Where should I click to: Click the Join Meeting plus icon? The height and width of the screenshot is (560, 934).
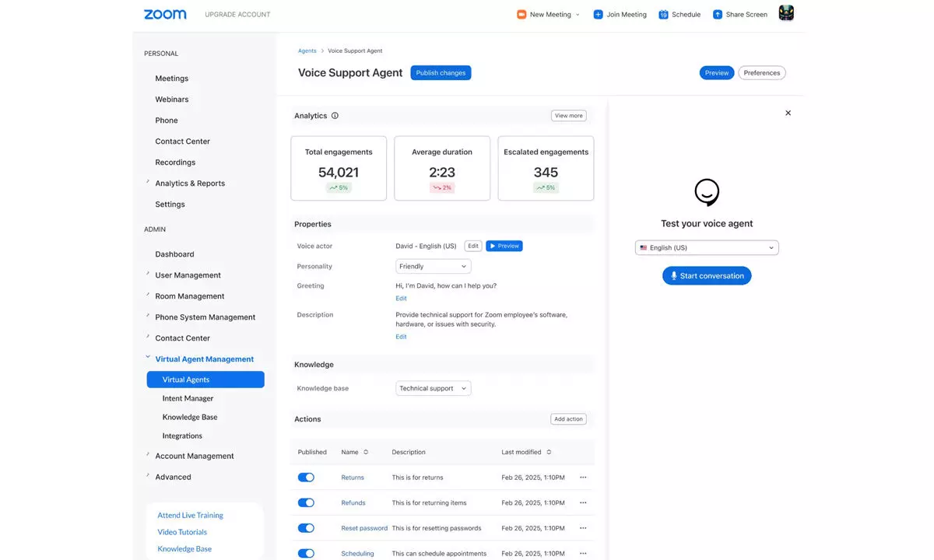pos(598,15)
